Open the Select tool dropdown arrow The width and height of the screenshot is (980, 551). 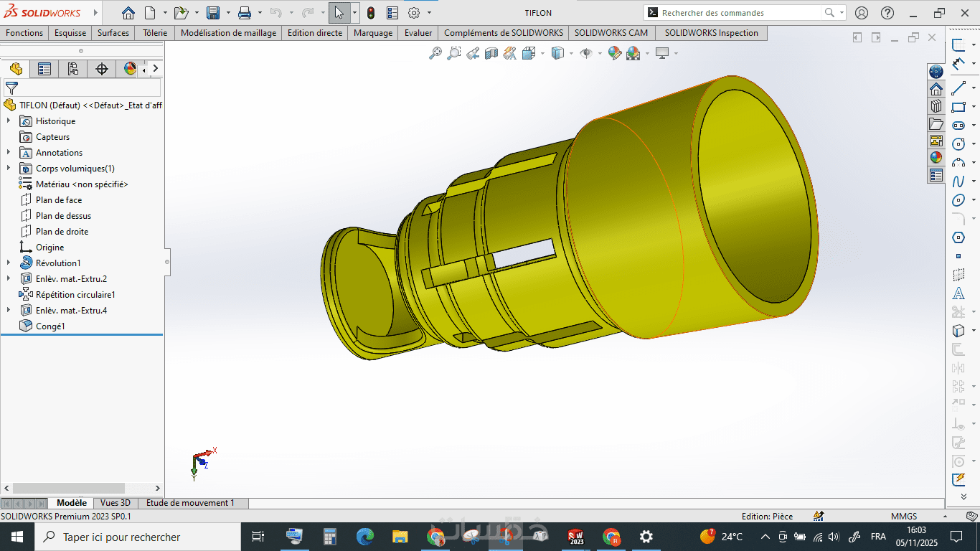point(354,13)
